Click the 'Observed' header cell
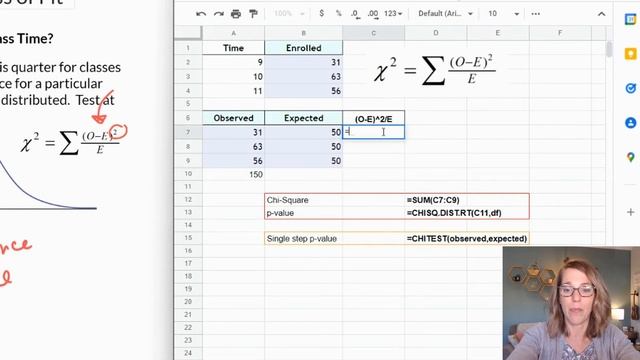 (233, 118)
